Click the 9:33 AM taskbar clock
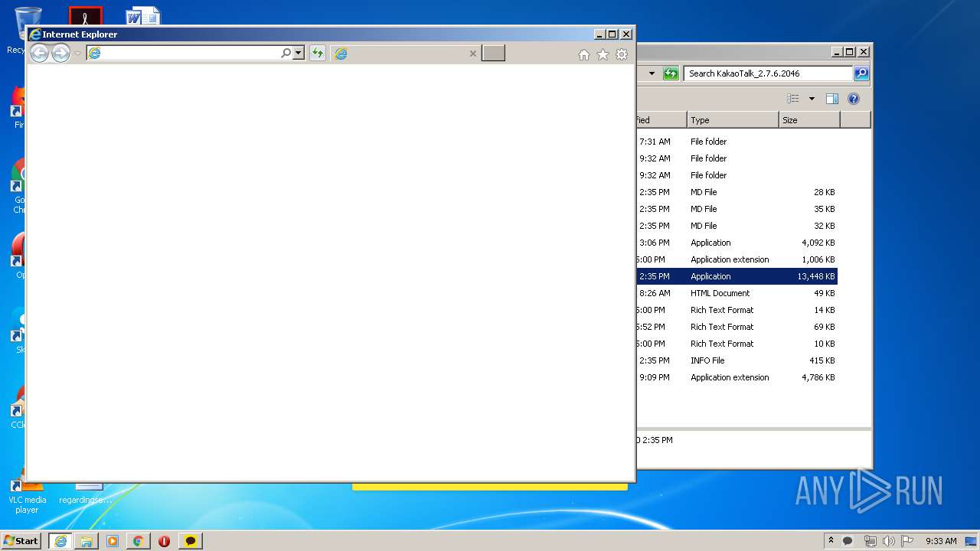The height and width of the screenshot is (551, 980). 941,540
